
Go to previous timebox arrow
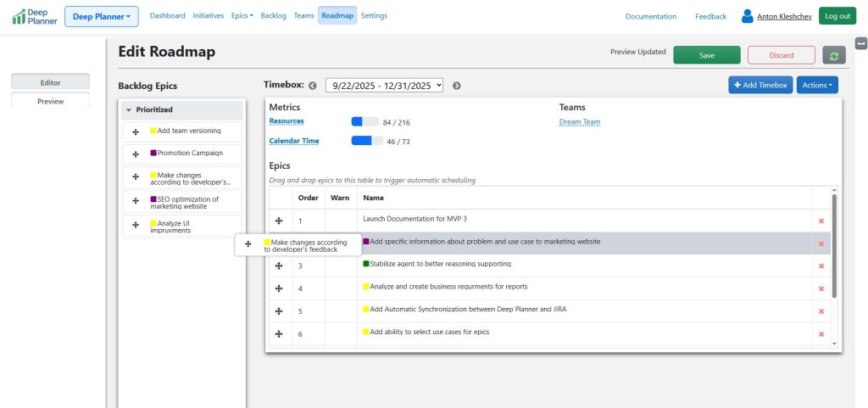click(x=313, y=86)
